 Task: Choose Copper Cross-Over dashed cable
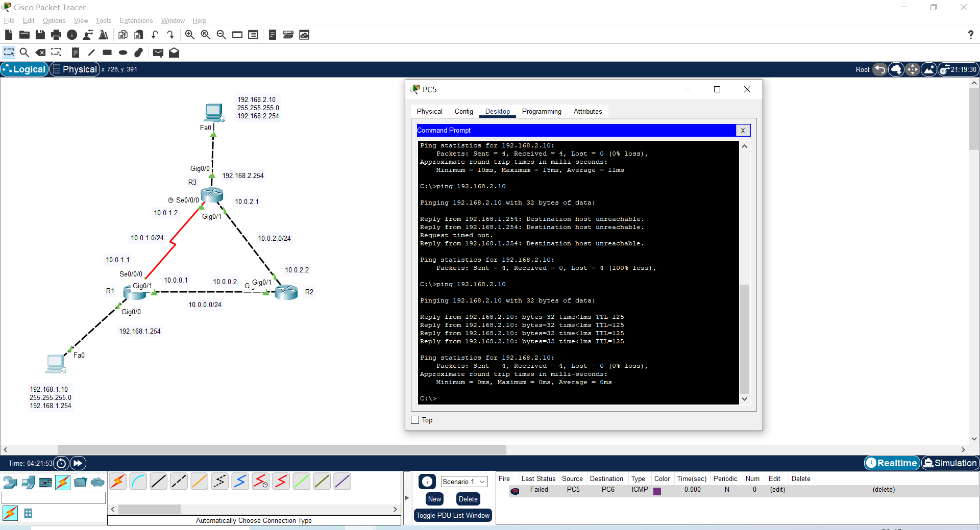[x=179, y=481]
